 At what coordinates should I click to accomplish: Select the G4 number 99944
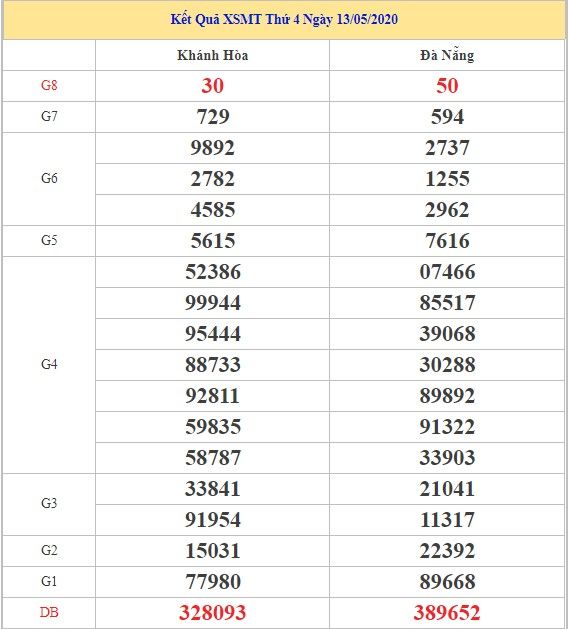coord(213,302)
